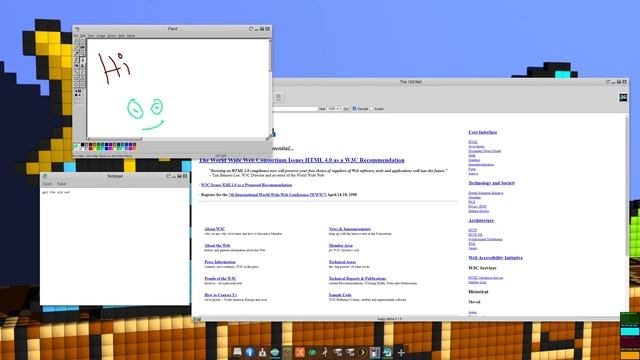Viewport: 640px width, 360px height.
Task: Open the grass block dock icon
Action: (287, 352)
